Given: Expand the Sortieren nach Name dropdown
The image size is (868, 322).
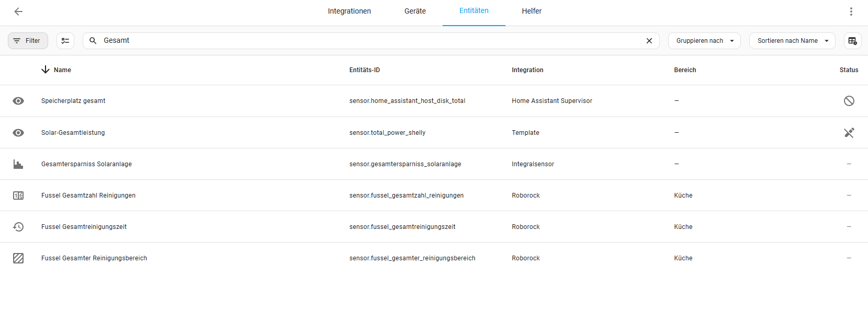Looking at the screenshot, I should coord(792,41).
